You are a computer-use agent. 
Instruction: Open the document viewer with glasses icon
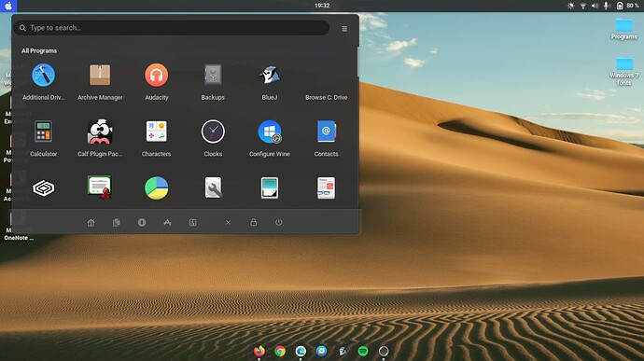coord(326,188)
